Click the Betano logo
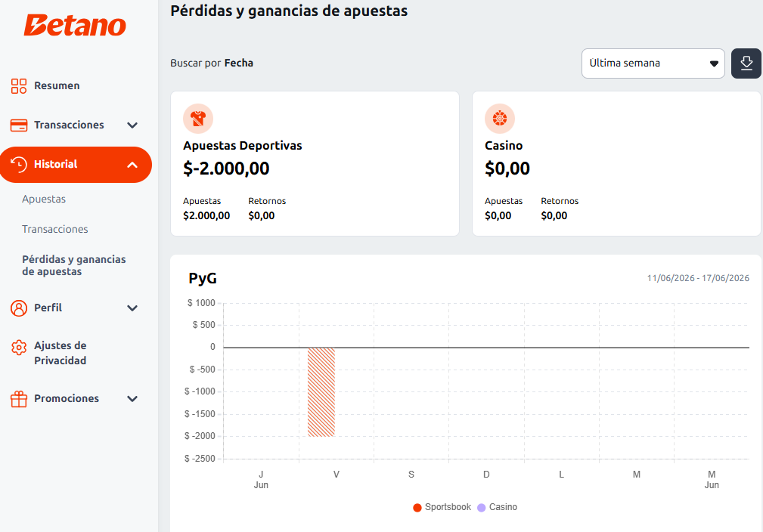The width and height of the screenshot is (763, 532). pyautogui.click(x=75, y=25)
